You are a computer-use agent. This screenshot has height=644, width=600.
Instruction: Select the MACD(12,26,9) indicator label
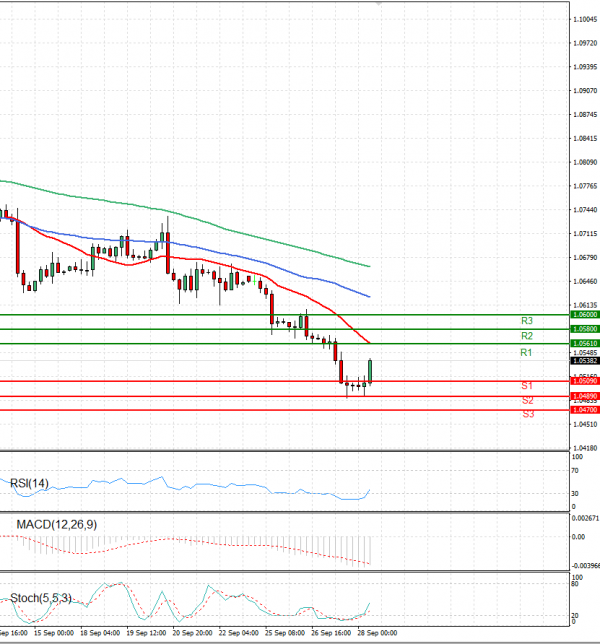[x=57, y=524]
